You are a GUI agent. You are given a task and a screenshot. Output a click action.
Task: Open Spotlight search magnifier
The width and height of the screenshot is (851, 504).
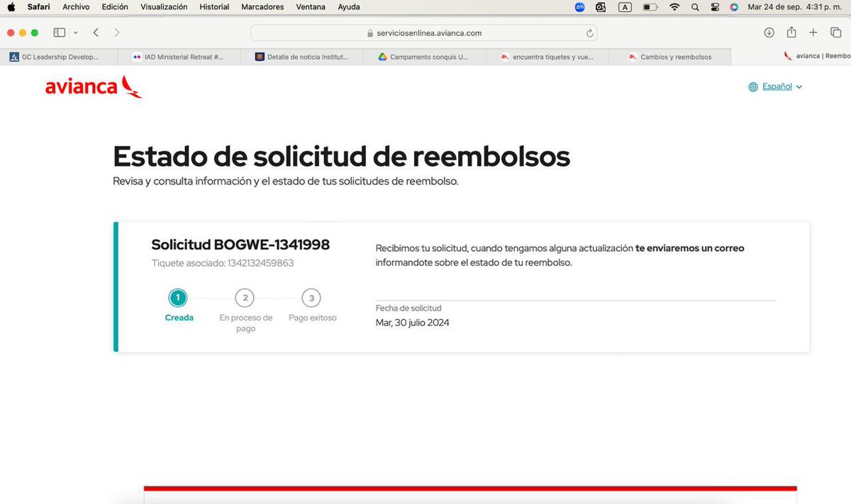click(x=695, y=7)
